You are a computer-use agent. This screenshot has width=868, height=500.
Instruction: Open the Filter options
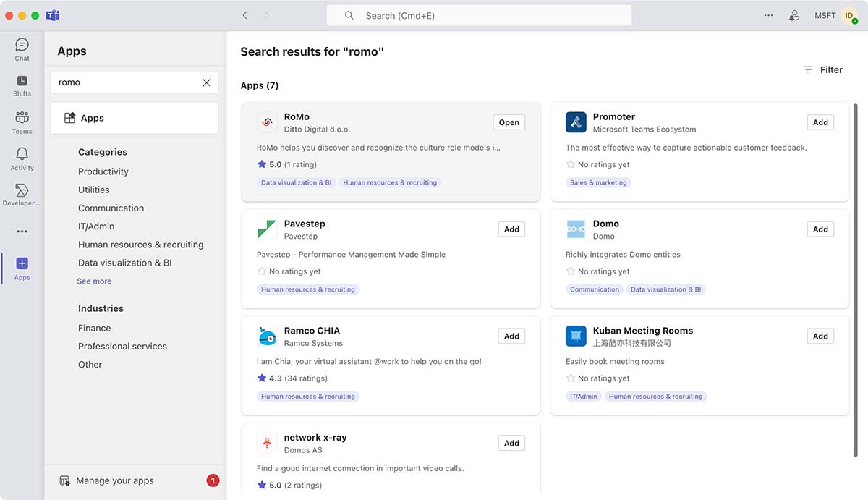[x=823, y=69]
